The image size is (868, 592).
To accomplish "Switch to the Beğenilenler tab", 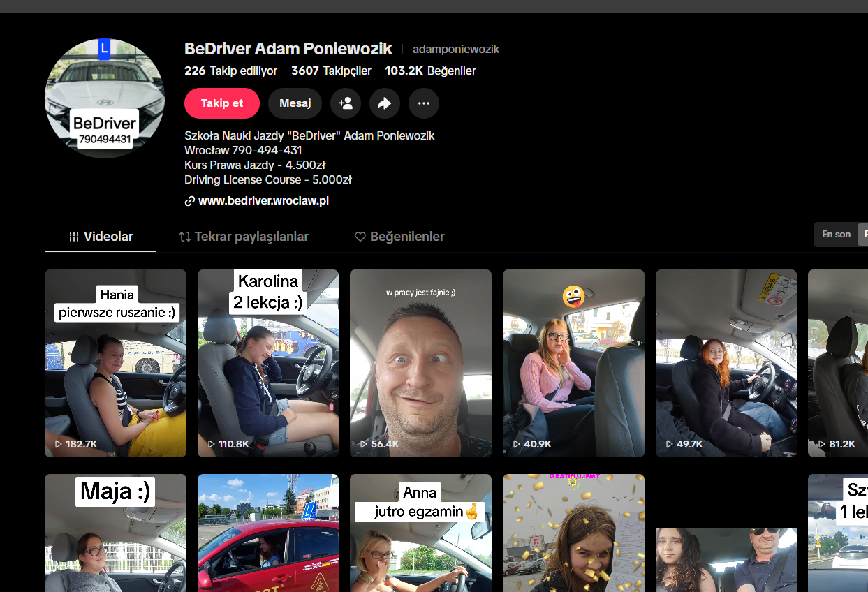I will (399, 237).
